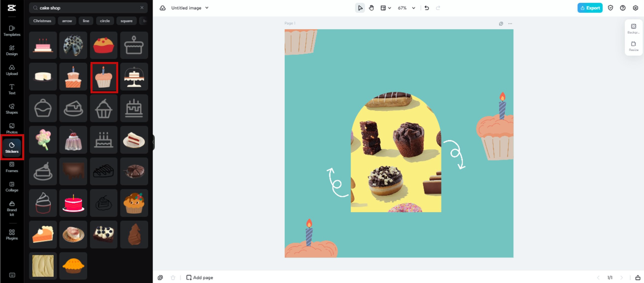Select the Text tool in sidebar

pos(12,89)
